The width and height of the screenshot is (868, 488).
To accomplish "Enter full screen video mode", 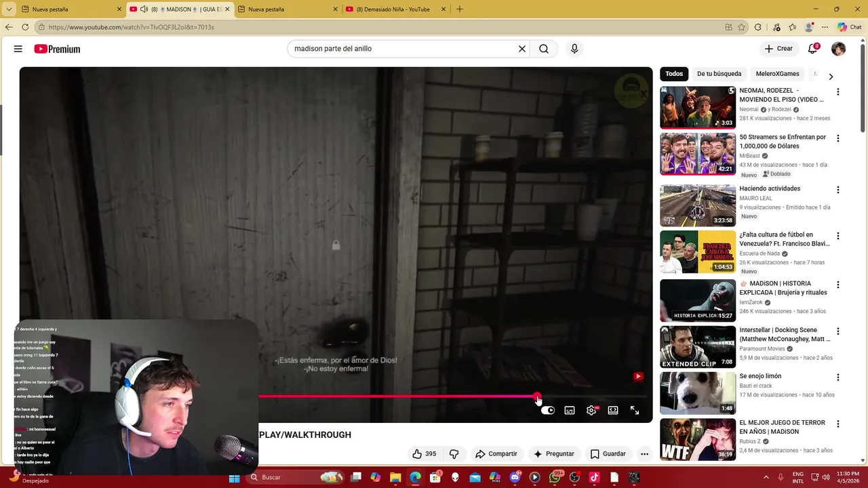I will click(635, 410).
